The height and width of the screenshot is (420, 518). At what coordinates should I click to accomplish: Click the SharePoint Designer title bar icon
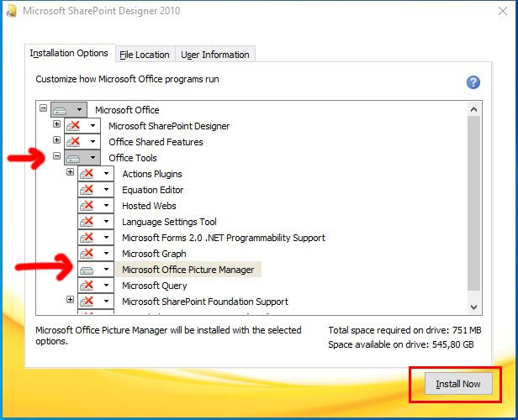[11, 11]
